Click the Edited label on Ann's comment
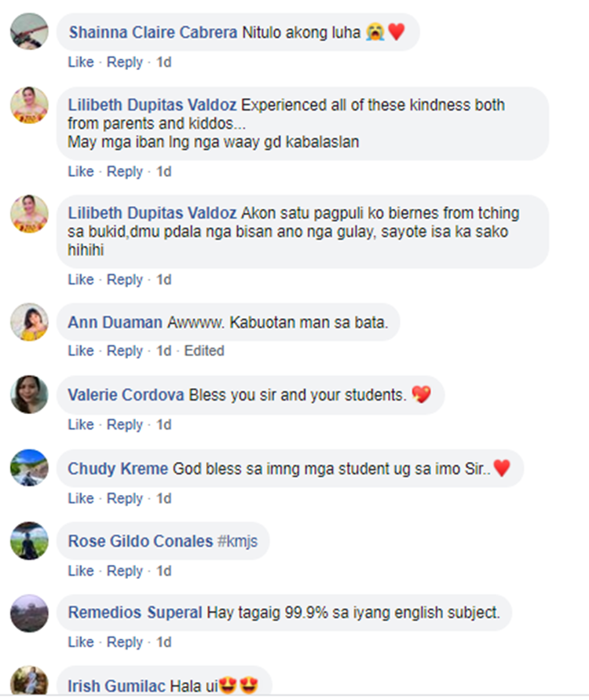589x700 pixels. tap(204, 350)
